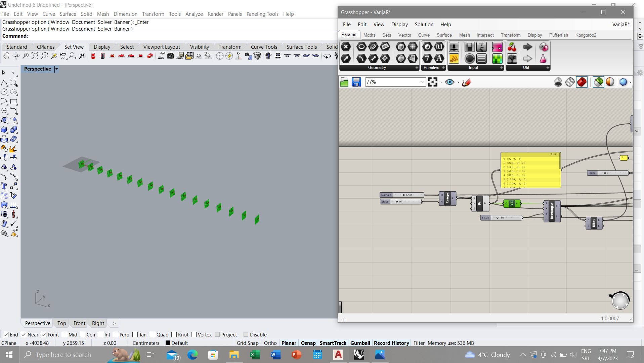This screenshot has height=363, width=644.
Task: Enable the Mid osnap checkbox
Action: (65, 334)
